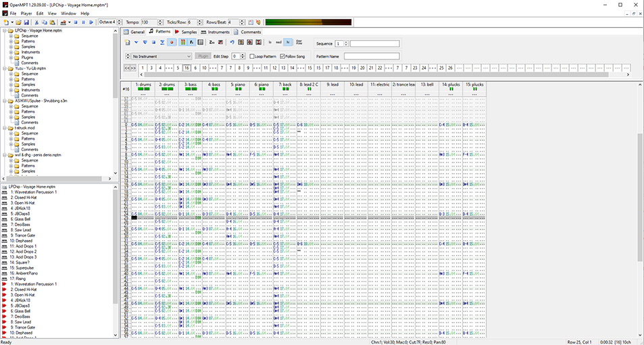Click the Expand pattern icon

(250, 42)
